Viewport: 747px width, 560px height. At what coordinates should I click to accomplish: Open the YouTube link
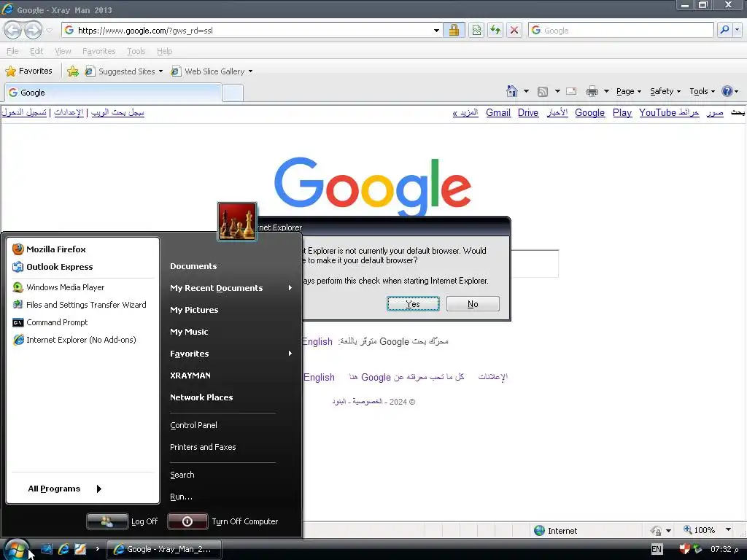tap(657, 113)
